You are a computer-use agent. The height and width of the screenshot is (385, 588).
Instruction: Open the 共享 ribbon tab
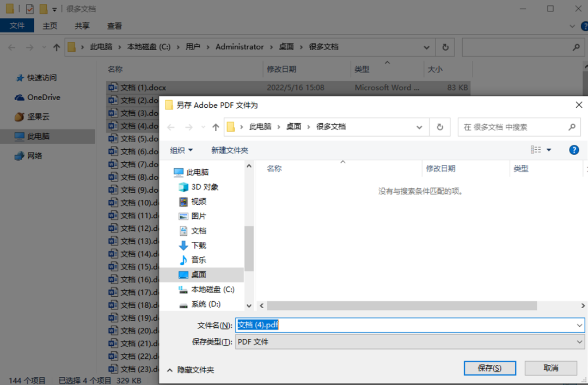82,26
